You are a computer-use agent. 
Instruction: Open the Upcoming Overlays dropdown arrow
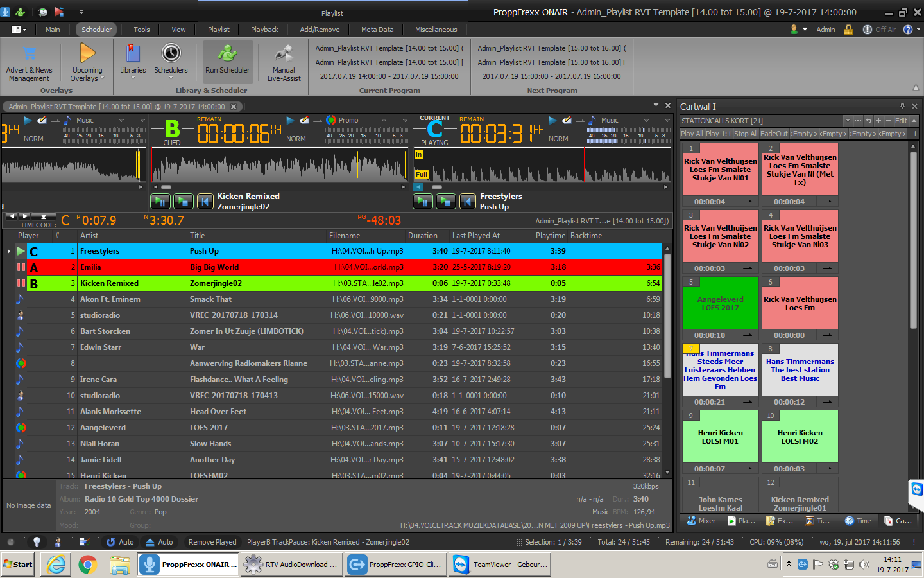[x=102, y=78]
